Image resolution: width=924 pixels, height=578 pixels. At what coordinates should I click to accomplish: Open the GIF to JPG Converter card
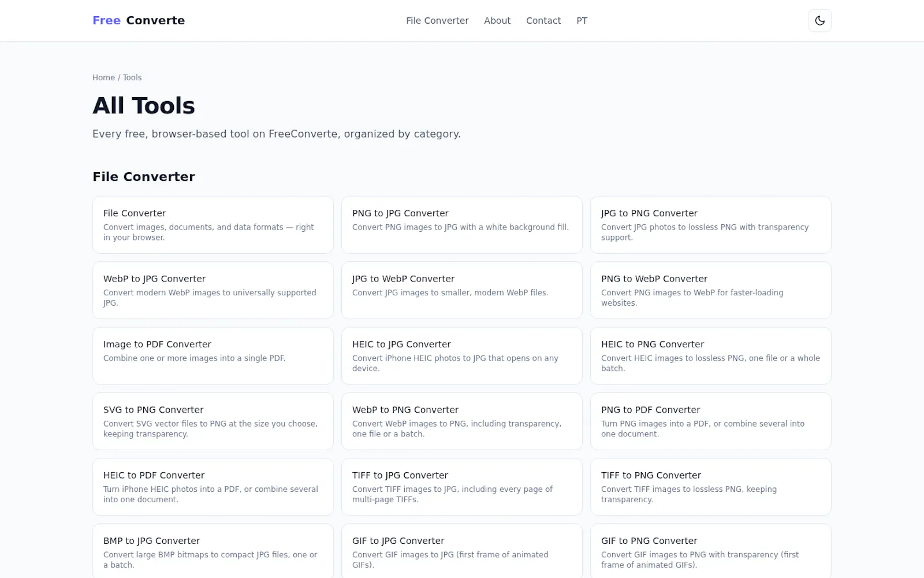pyautogui.click(x=462, y=551)
